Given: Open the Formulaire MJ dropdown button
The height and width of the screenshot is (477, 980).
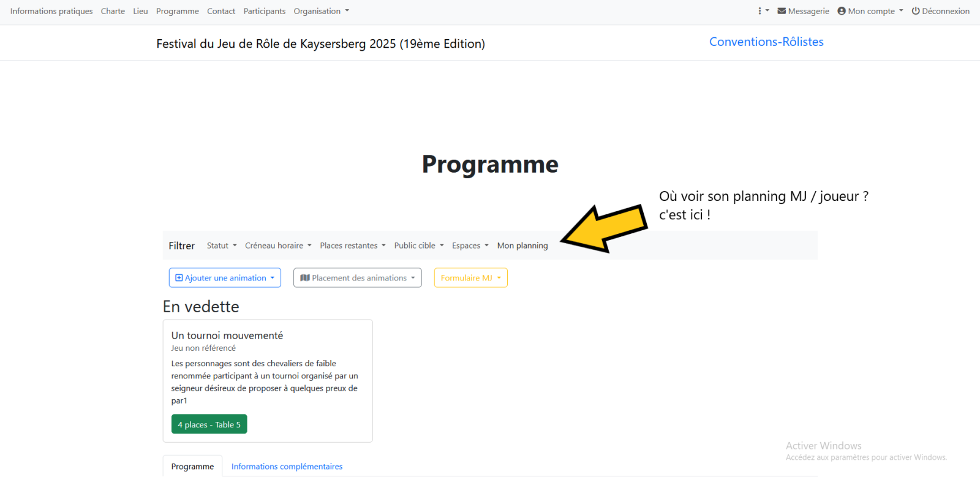Looking at the screenshot, I should pos(470,278).
